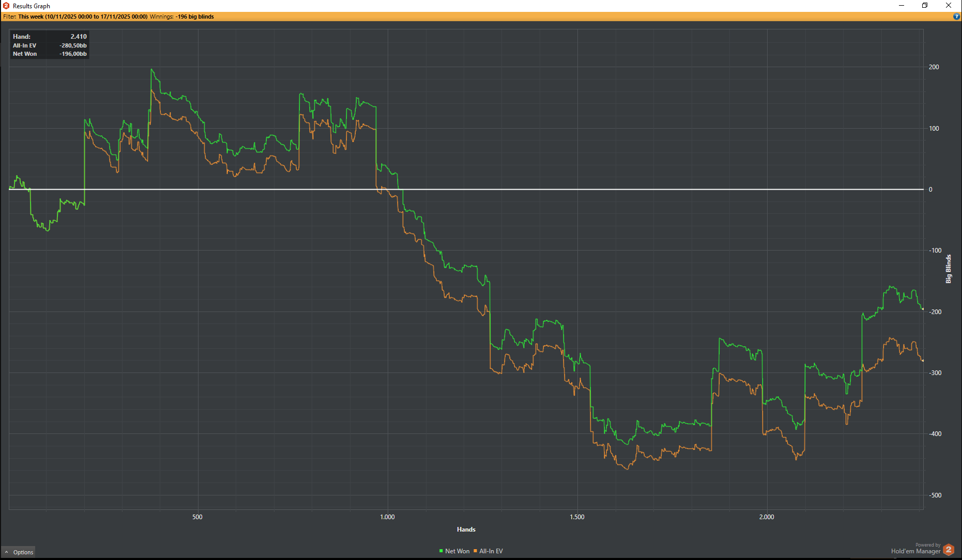Click the Hold'em Manager 2 logo badge
This screenshot has height=560, width=962.
coord(948,550)
